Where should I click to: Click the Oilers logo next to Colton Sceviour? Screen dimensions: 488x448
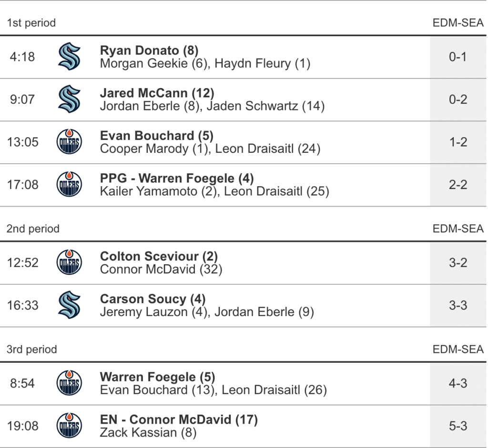click(69, 263)
